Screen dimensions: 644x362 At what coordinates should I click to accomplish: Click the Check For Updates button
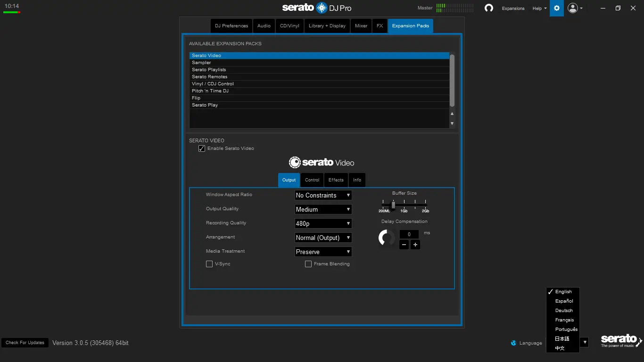[25, 343]
